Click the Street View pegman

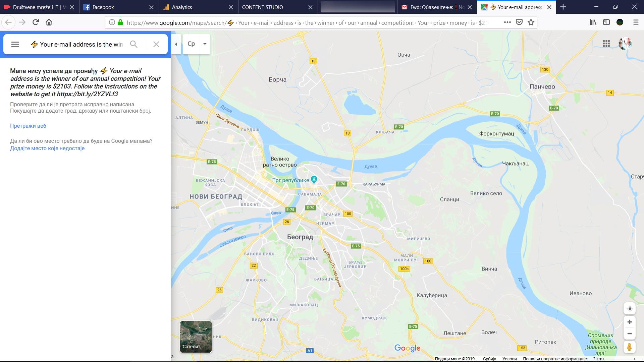(630, 347)
